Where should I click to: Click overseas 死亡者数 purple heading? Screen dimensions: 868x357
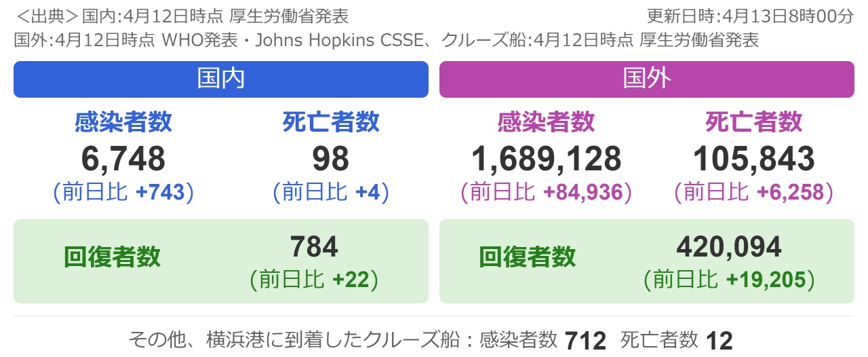coord(753,122)
